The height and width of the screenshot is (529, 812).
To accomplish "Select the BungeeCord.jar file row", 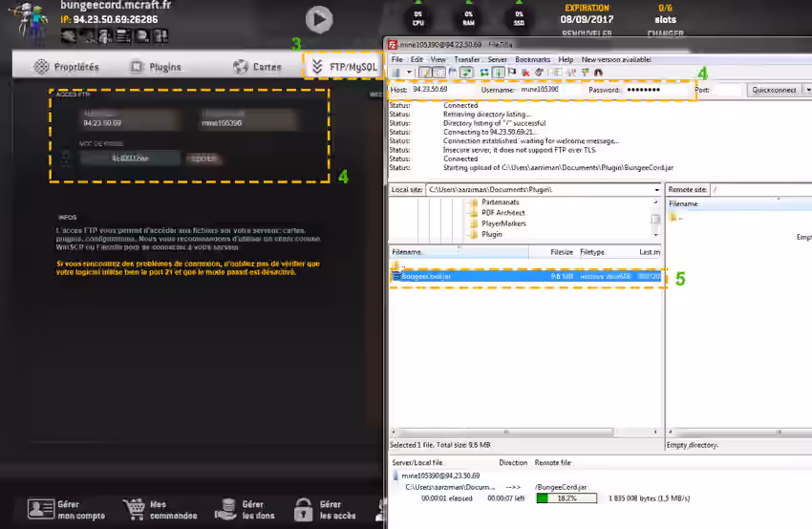I will click(x=525, y=277).
